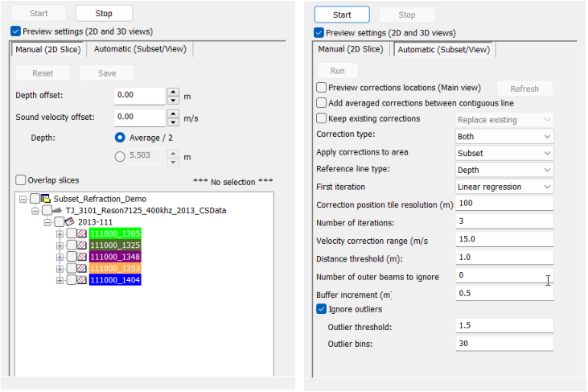Click the vessel icon beside TJ_3101_Reson7125

pyautogui.click(x=59, y=211)
